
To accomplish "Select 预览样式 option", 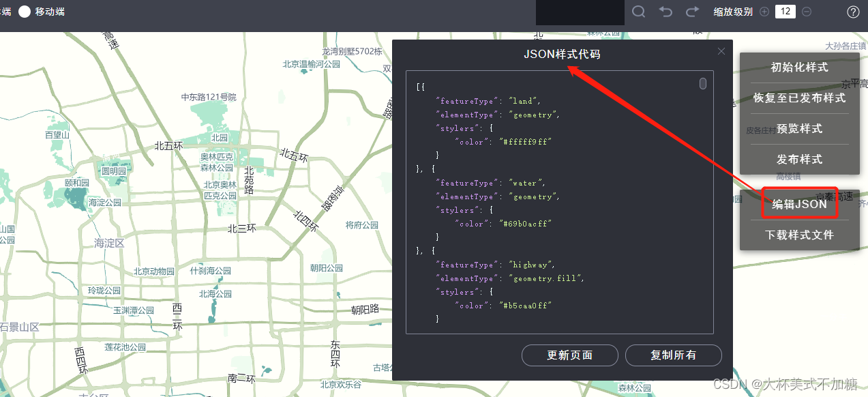I will tap(799, 129).
